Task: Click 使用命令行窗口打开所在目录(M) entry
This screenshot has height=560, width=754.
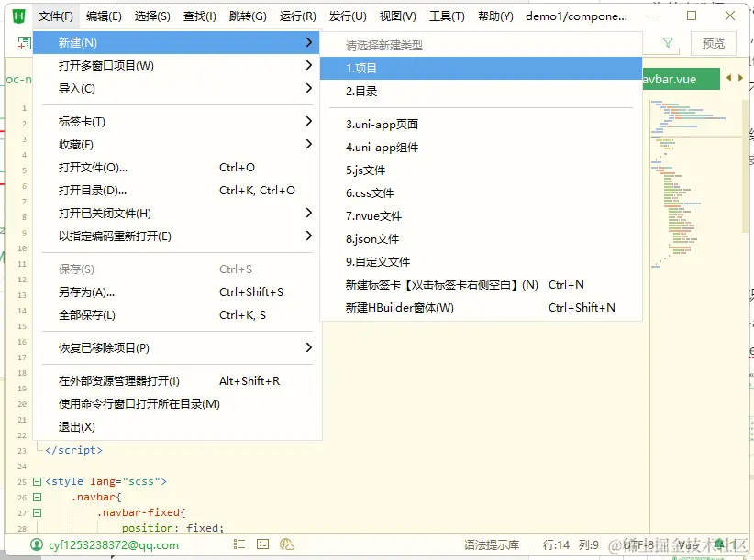Action: click(x=176, y=404)
